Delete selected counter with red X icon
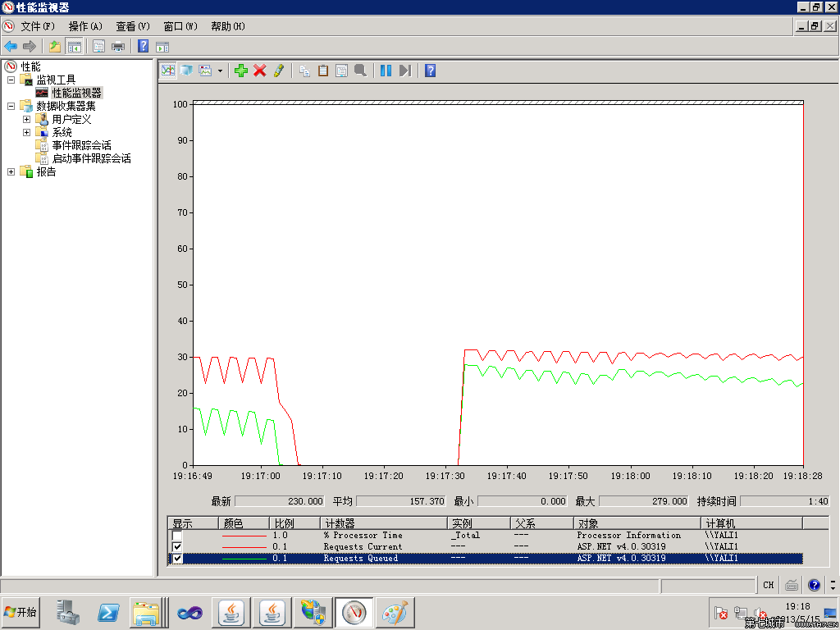 click(x=259, y=71)
